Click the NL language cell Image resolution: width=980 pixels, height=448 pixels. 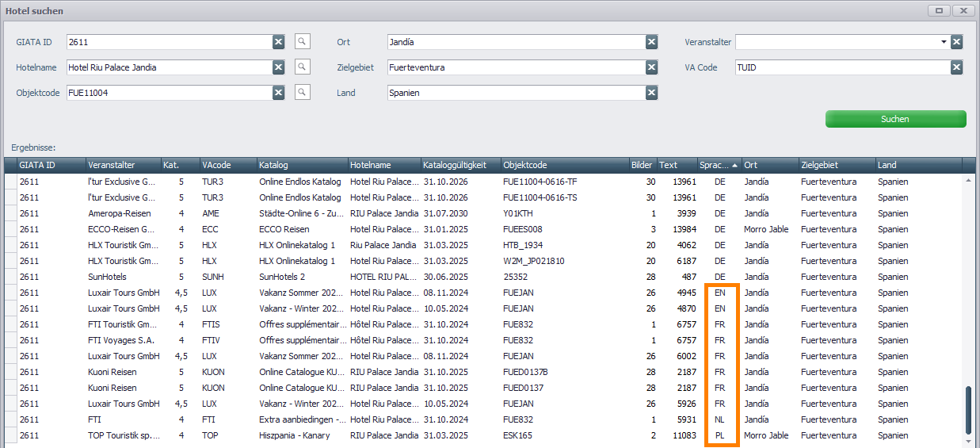click(x=719, y=419)
